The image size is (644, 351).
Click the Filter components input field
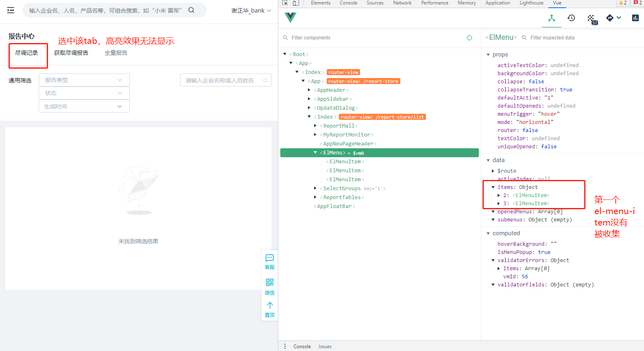click(x=374, y=38)
